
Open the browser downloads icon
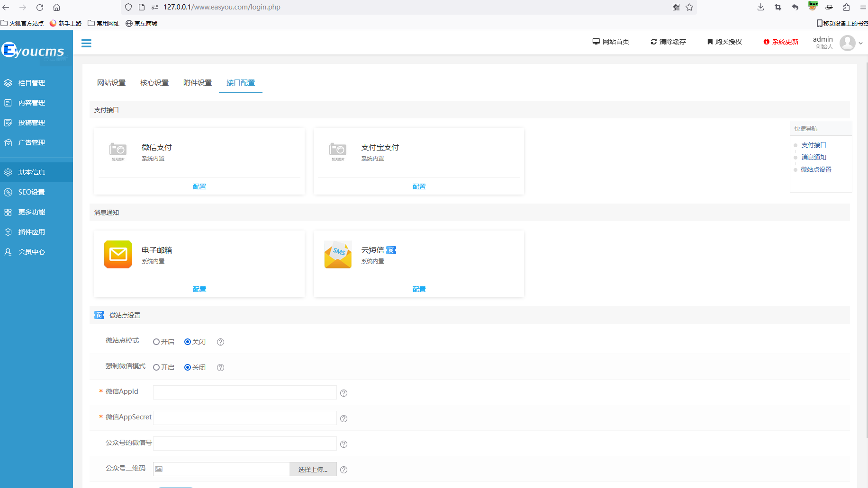[x=761, y=7]
